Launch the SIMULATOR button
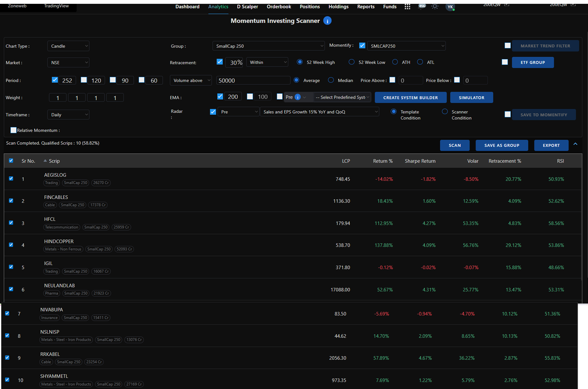The width and height of the screenshot is (588, 389). pyautogui.click(x=472, y=98)
